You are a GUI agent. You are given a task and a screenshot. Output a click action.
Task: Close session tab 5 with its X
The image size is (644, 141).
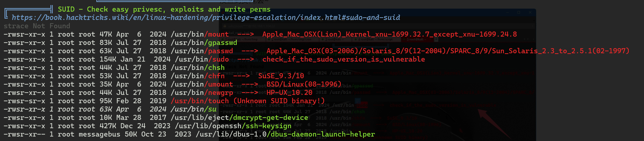(x=431, y=39)
